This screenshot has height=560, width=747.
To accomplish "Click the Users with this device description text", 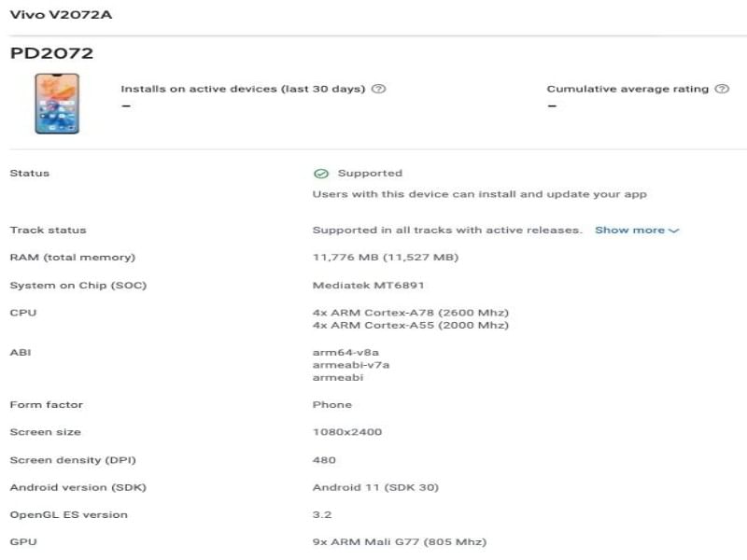I will [x=480, y=194].
